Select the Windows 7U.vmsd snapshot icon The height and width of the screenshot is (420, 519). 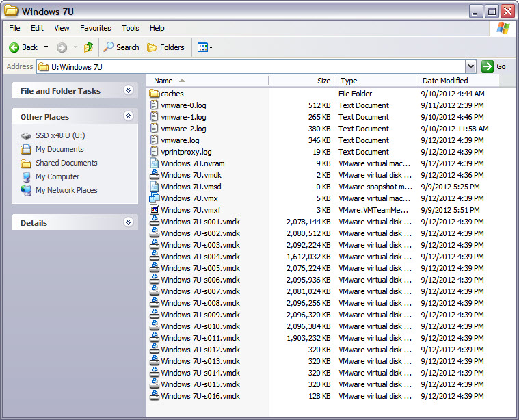point(155,187)
